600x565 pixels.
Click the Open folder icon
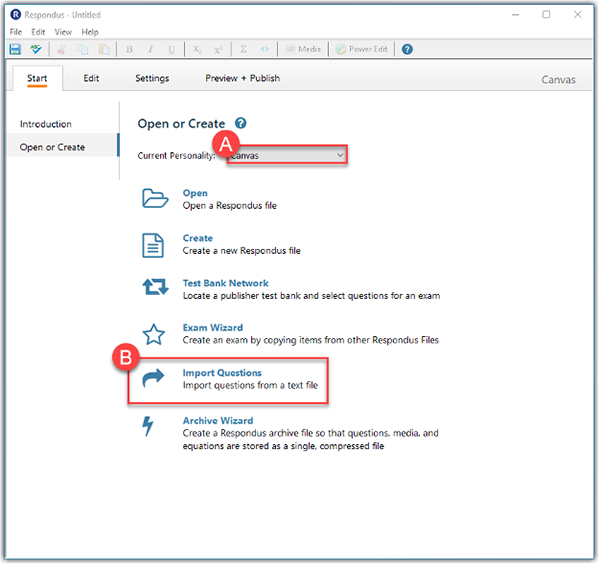tap(155, 198)
